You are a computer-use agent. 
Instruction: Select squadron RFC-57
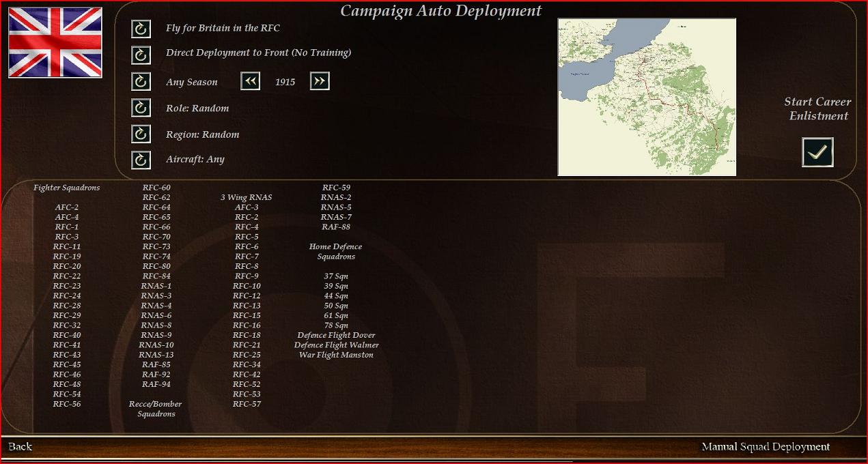[247, 405]
